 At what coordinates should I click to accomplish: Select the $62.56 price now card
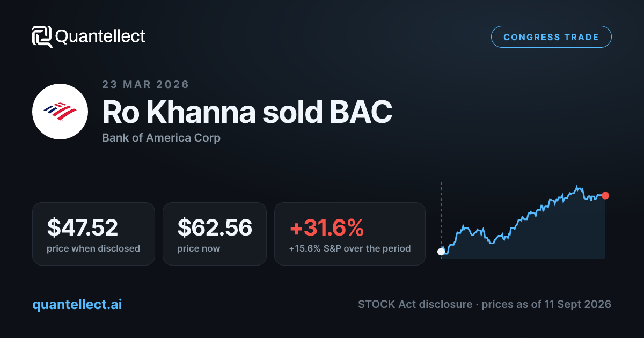pyautogui.click(x=215, y=234)
